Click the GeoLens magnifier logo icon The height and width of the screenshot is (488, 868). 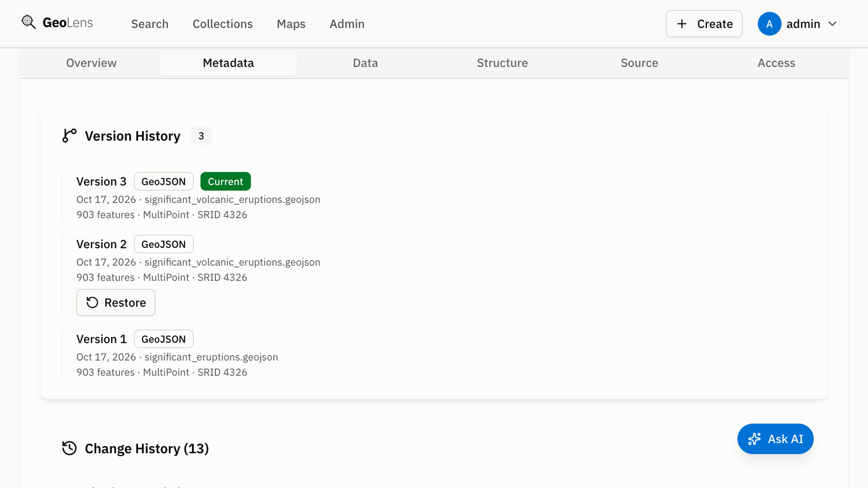(29, 22)
